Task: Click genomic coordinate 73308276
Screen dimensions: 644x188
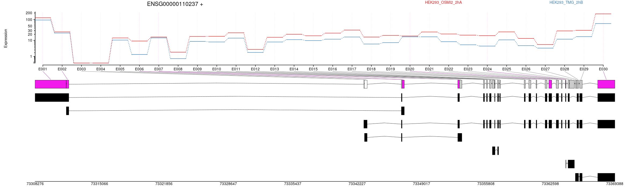Action: coord(35,184)
